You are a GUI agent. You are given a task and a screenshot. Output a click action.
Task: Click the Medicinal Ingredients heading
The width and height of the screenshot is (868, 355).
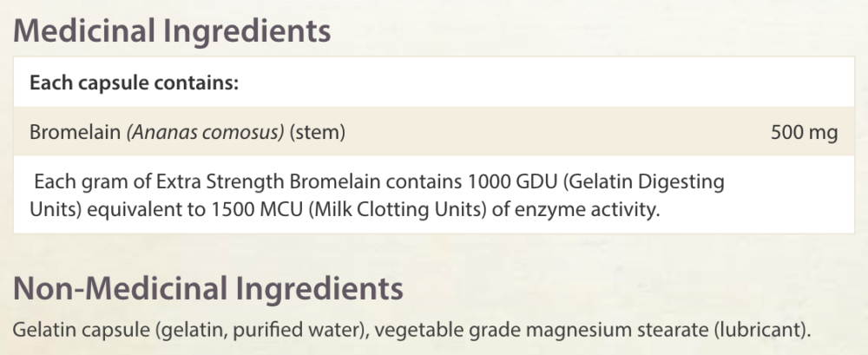coord(172,31)
